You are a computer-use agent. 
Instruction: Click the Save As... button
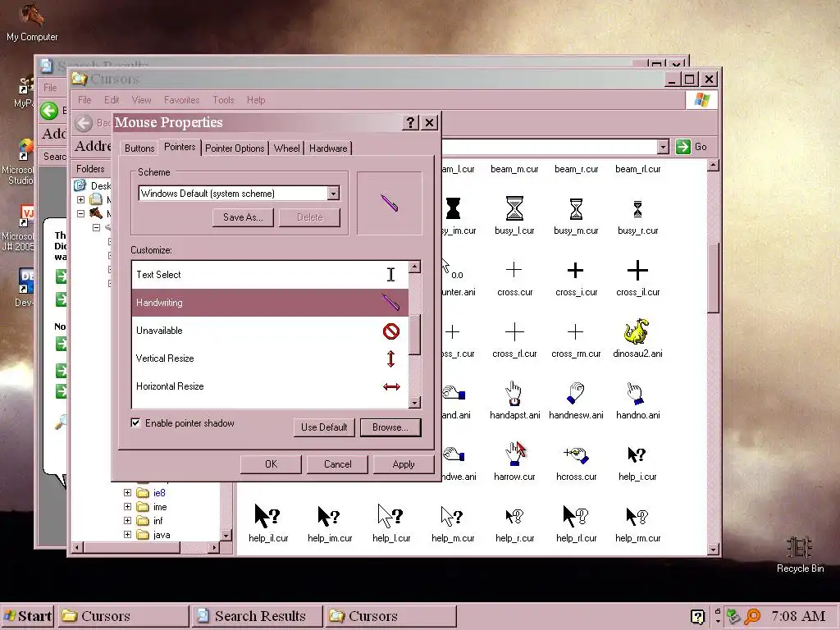pos(243,217)
